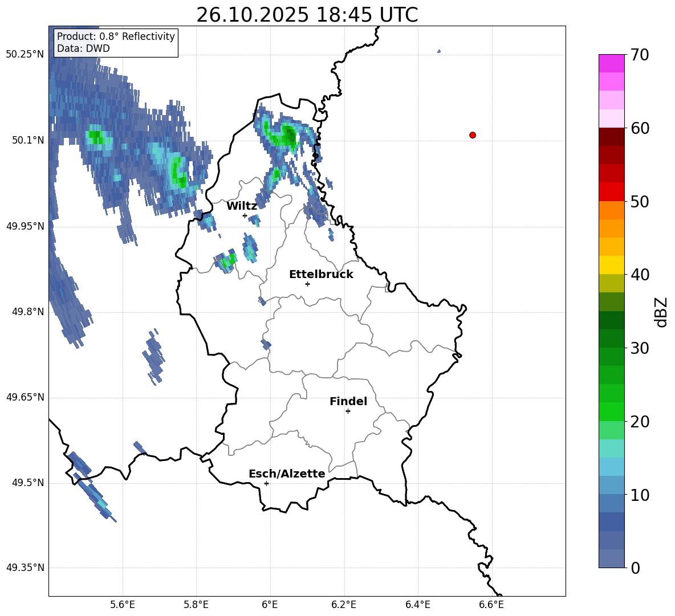Click the 5.6°E longitude label
The image size is (675, 616).
tap(123, 605)
